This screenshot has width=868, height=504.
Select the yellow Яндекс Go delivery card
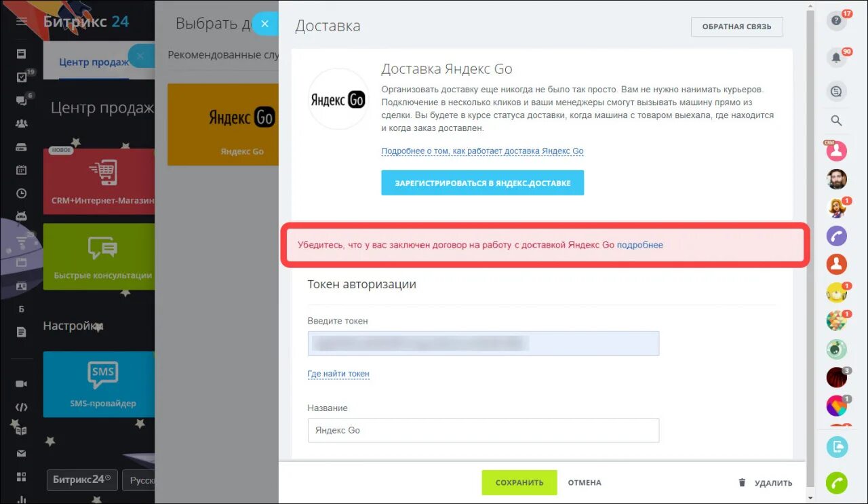[223, 124]
